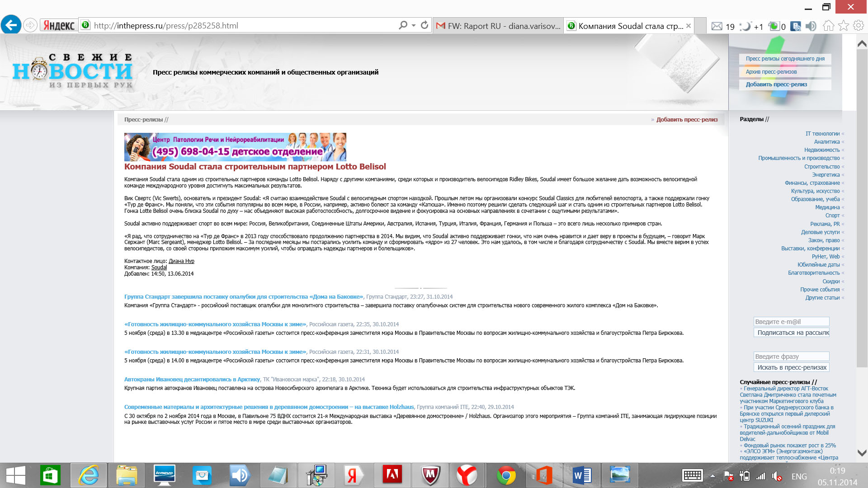The image size is (868, 488).
Task: Click Подписаться на рассылку button
Action: (791, 333)
